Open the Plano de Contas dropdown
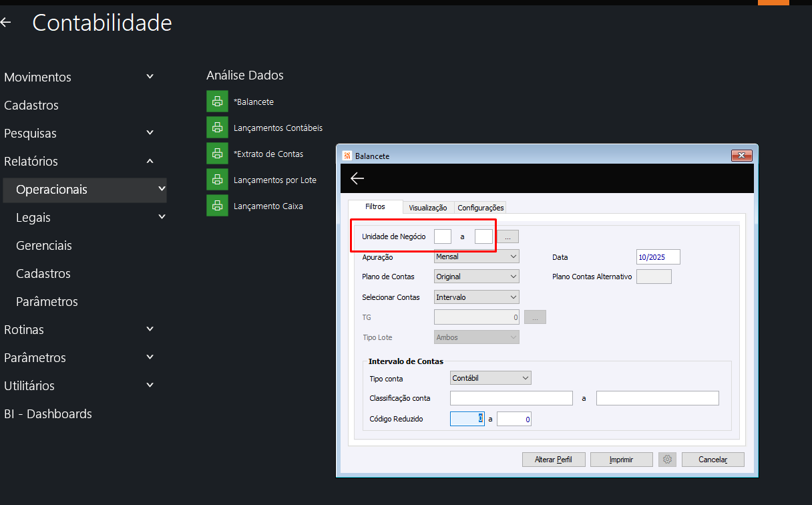This screenshot has width=812, height=505. point(477,277)
